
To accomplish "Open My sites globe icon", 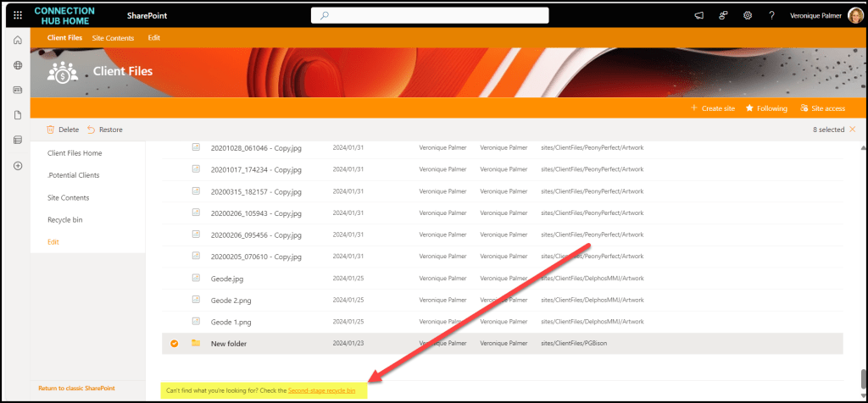I will click(x=18, y=65).
